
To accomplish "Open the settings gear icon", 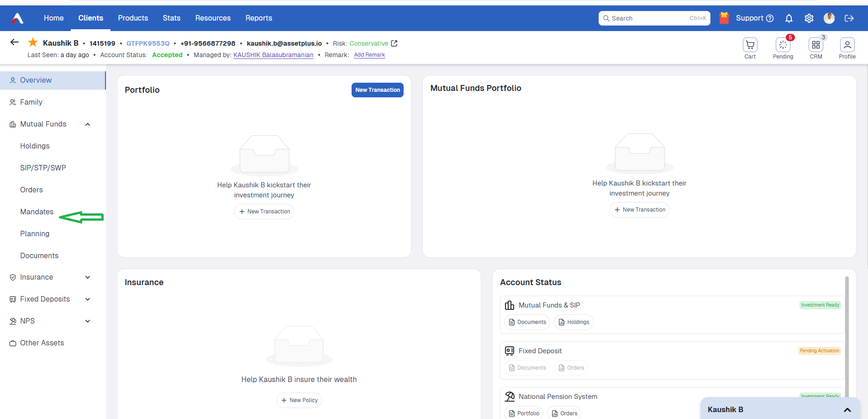I will [809, 18].
